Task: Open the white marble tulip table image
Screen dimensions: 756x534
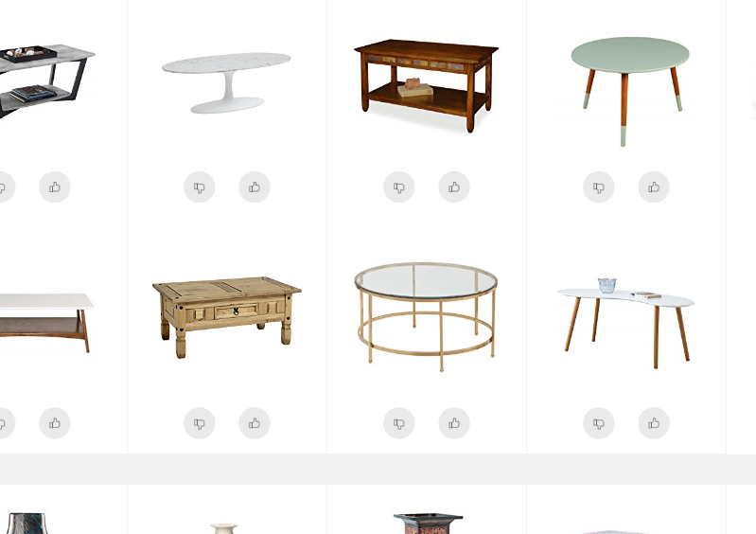Action: [226, 82]
